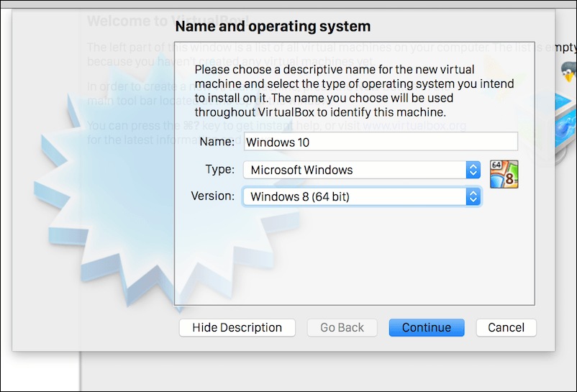This screenshot has width=577, height=392.
Task: Click the Version: label
Action: [212, 196]
